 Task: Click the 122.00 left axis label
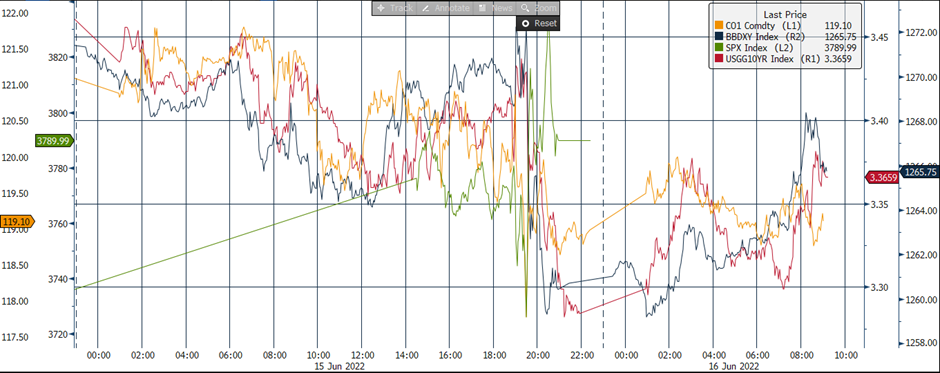coord(16,13)
